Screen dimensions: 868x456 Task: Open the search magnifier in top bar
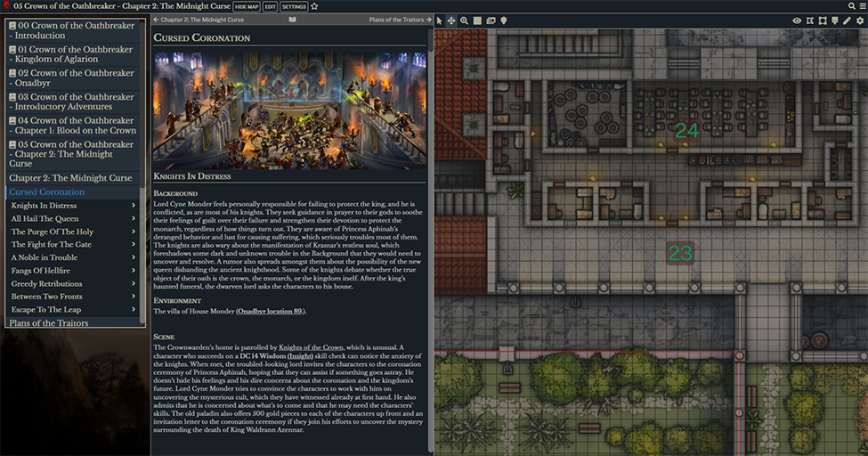[x=852, y=6]
